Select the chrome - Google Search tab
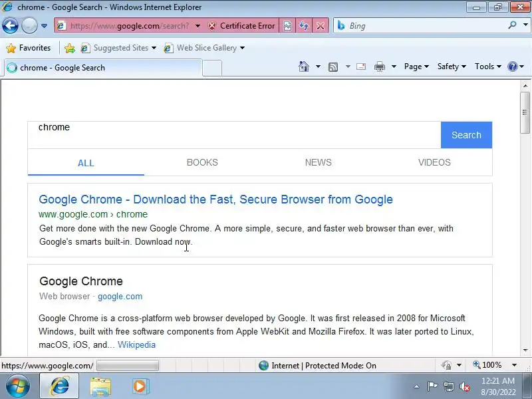This screenshot has width=532, height=399. [x=103, y=68]
